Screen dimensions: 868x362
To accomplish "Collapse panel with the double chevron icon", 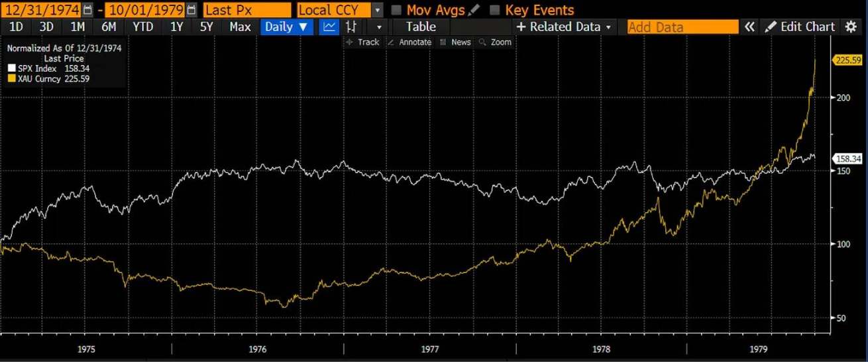I will [x=749, y=27].
